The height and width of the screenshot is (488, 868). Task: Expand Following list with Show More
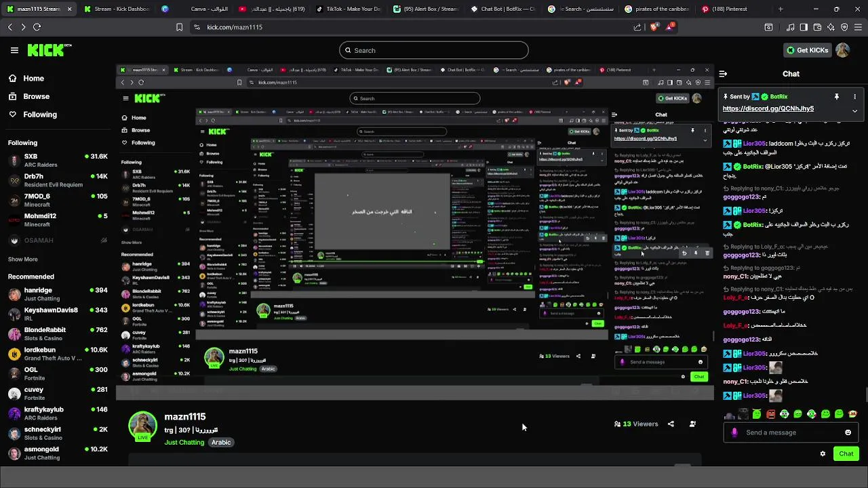click(22, 259)
